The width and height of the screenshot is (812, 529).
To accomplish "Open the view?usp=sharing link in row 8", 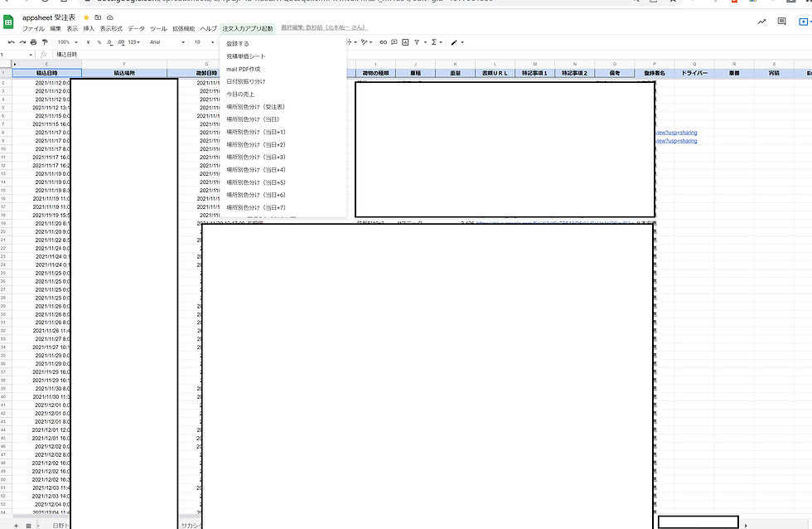I will (x=676, y=133).
